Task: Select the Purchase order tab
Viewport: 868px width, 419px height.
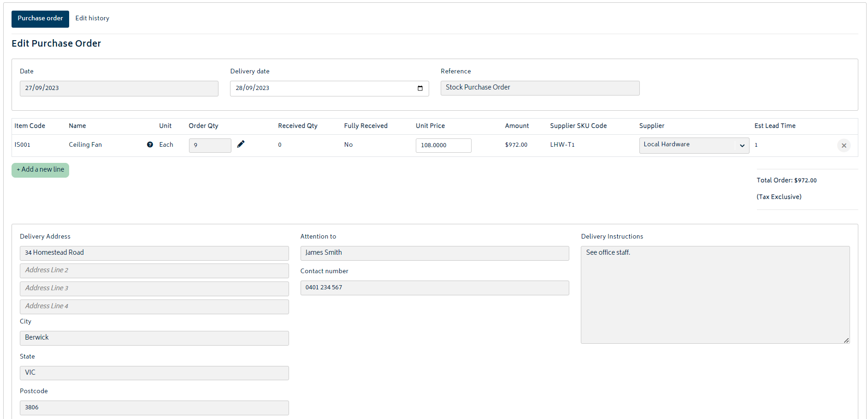Action: tap(40, 19)
